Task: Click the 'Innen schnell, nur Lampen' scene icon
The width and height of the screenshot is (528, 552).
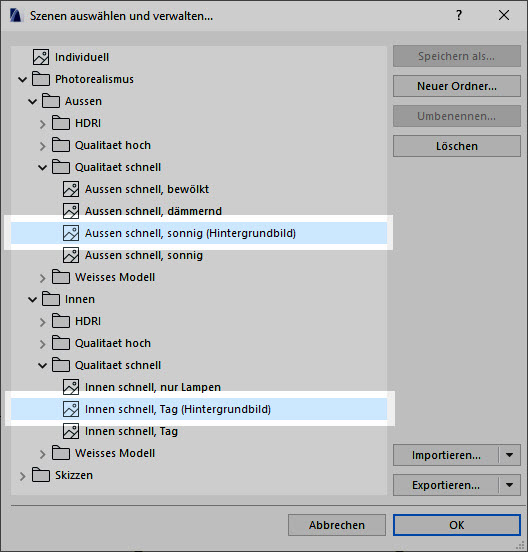Action: pyautogui.click(x=71, y=387)
